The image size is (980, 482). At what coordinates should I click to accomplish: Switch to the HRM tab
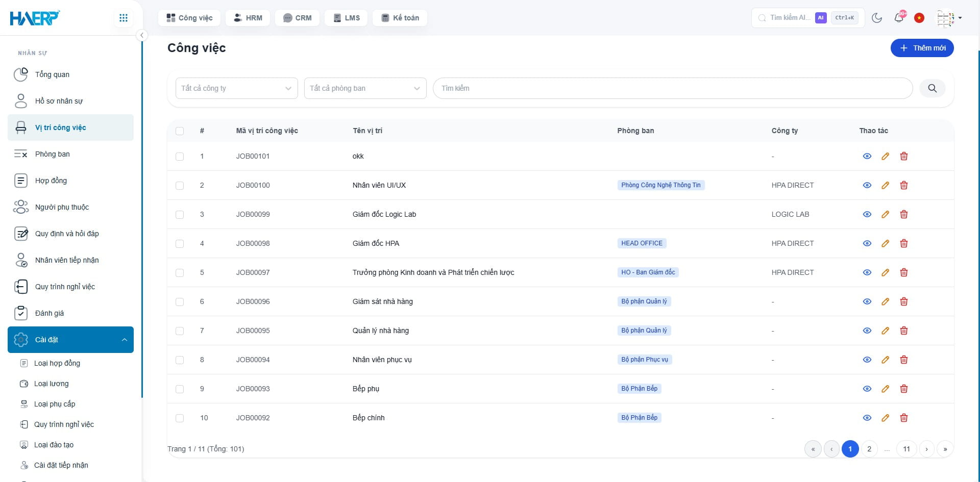[248, 18]
